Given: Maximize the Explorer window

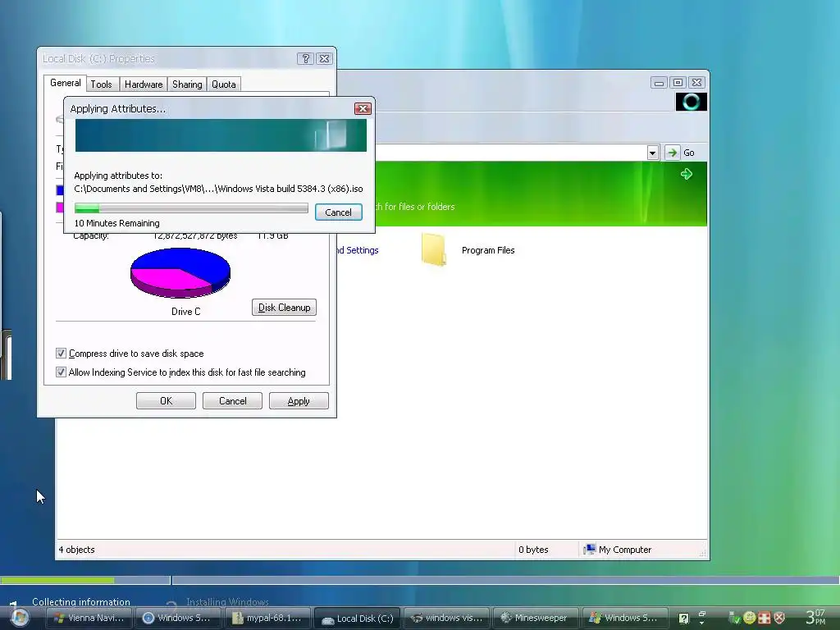Looking at the screenshot, I should pos(678,83).
